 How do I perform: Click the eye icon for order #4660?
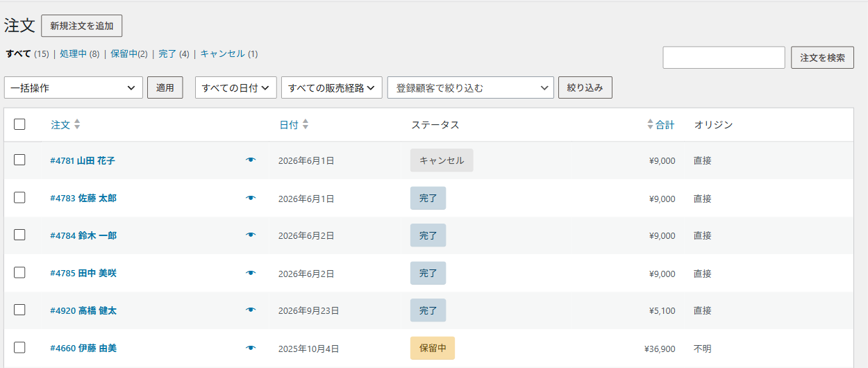[x=251, y=348]
